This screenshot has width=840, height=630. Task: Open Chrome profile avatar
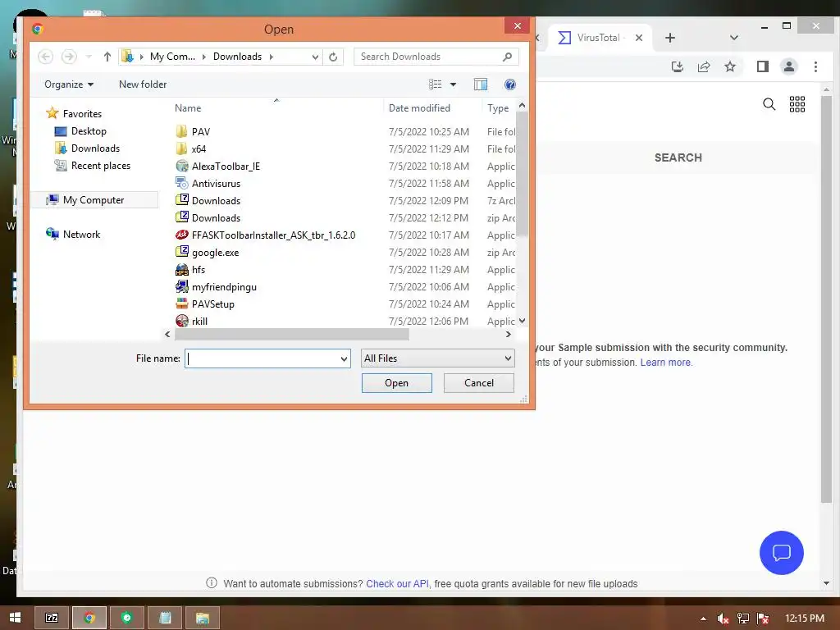pyautogui.click(x=788, y=66)
